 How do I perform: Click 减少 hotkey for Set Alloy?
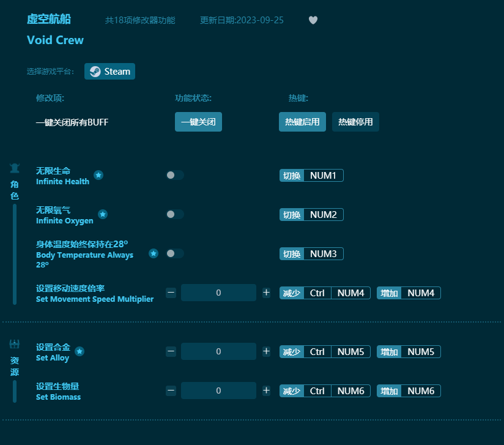pyautogui.click(x=292, y=351)
